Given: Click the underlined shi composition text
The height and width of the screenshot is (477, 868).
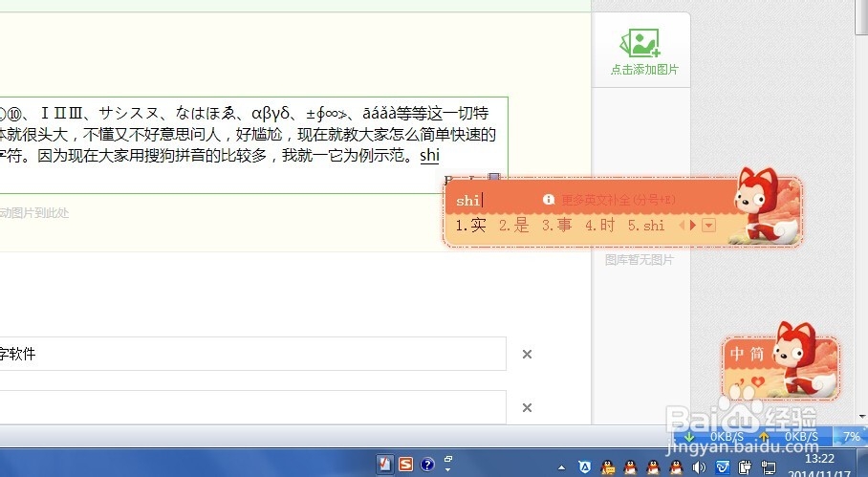Looking at the screenshot, I should (x=429, y=156).
